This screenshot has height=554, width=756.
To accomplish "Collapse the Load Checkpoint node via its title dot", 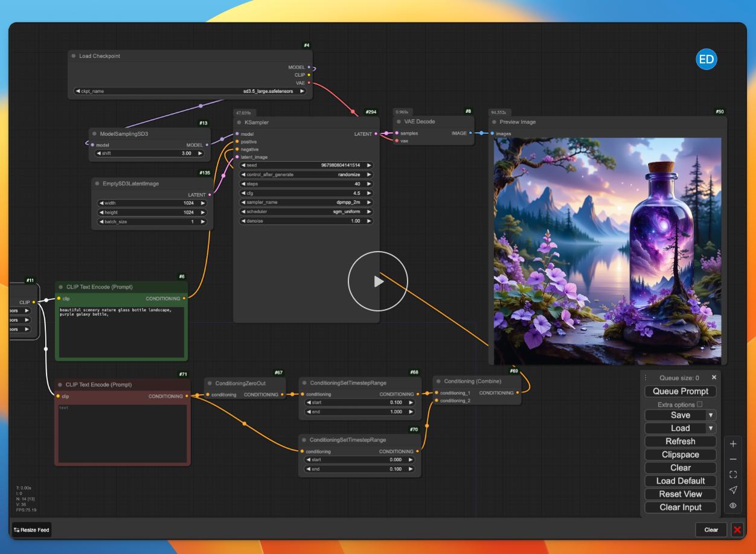I will coord(74,56).
